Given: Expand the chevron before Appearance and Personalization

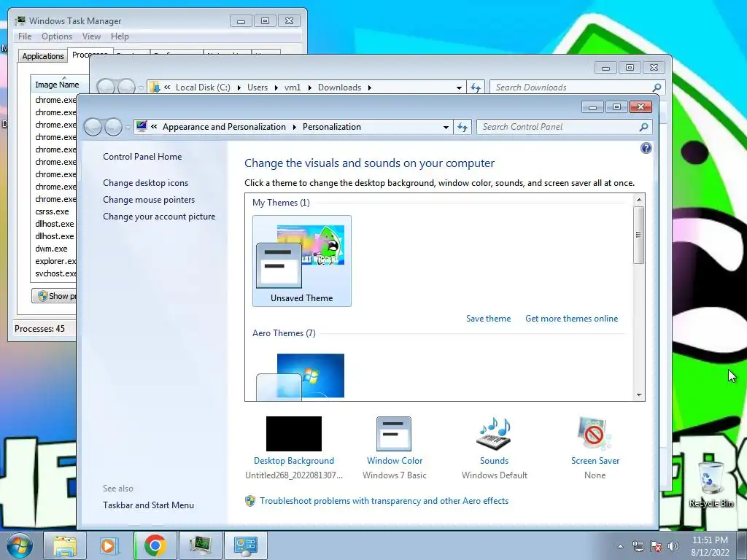Looking at the screenshot, I should 155,127.
